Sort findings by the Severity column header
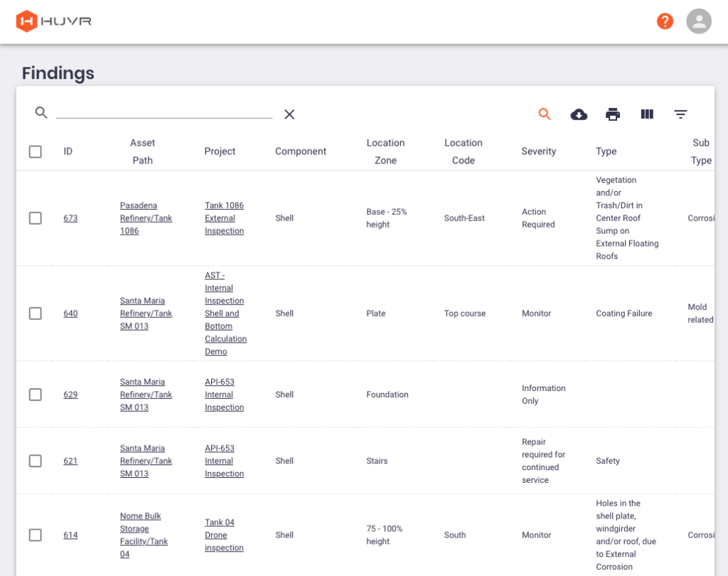 point(538,151)
